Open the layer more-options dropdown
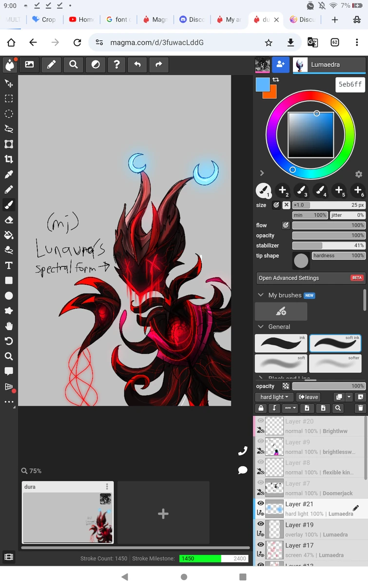368x588 pixels. [x=290, y=408]
